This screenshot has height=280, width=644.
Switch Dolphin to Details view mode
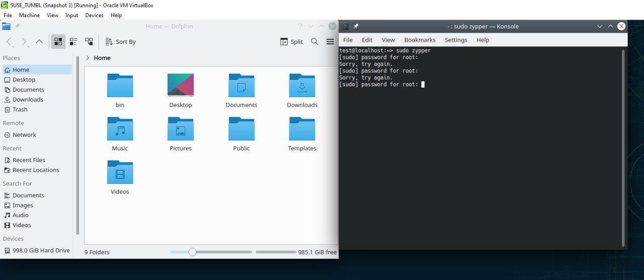point(89,42)
